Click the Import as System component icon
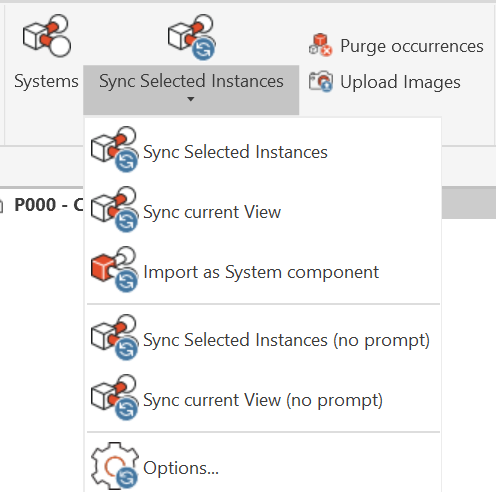The height and width of the screenshot is (492, 496). click(x=114, y=269)
